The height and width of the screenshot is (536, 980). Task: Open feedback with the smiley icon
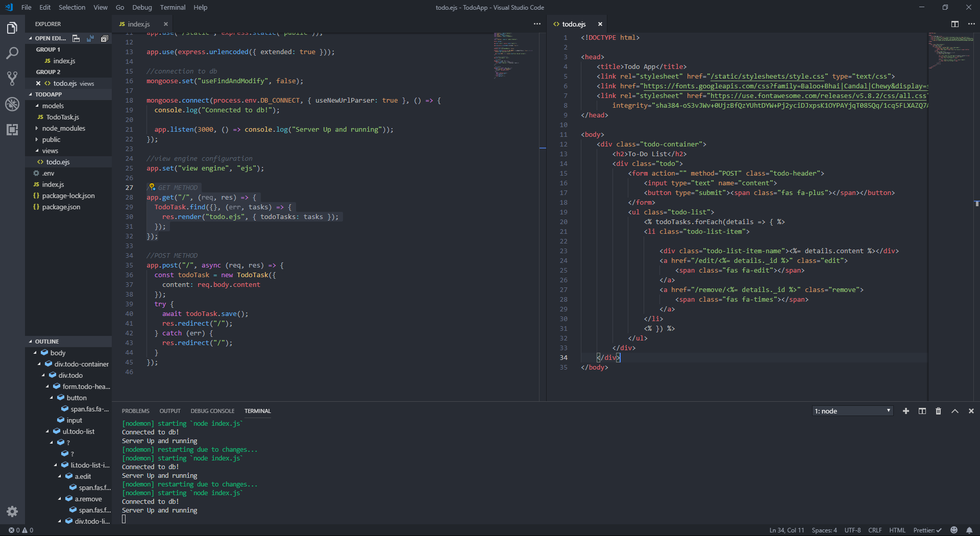tap(953, 530)
